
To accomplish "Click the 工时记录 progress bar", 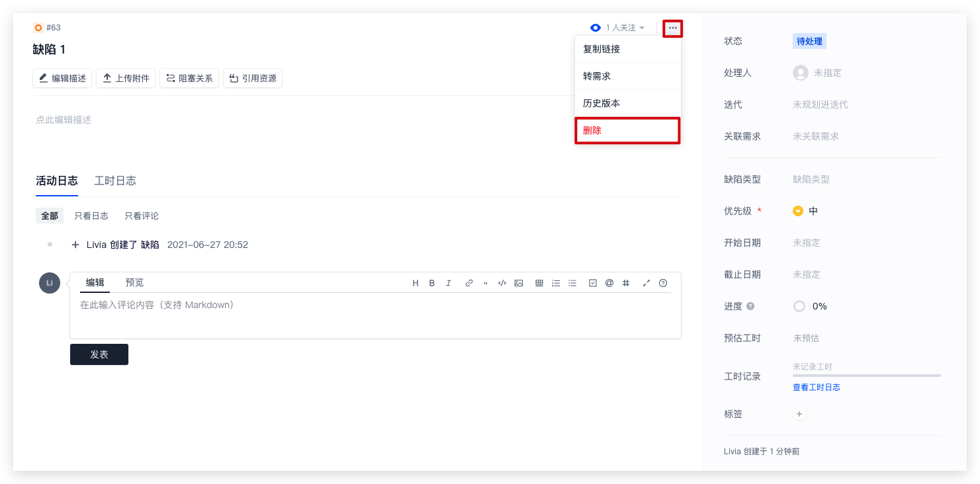I will pos(867,376).
